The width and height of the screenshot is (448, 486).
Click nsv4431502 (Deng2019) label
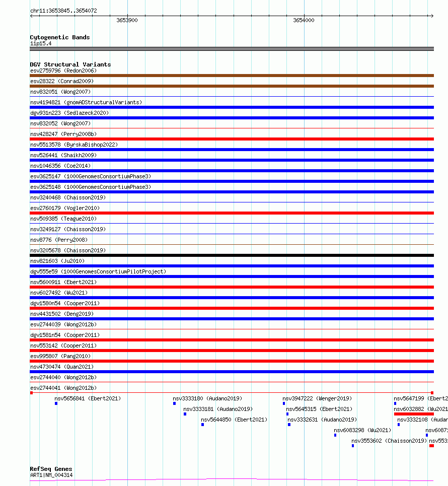coord(61,314)
